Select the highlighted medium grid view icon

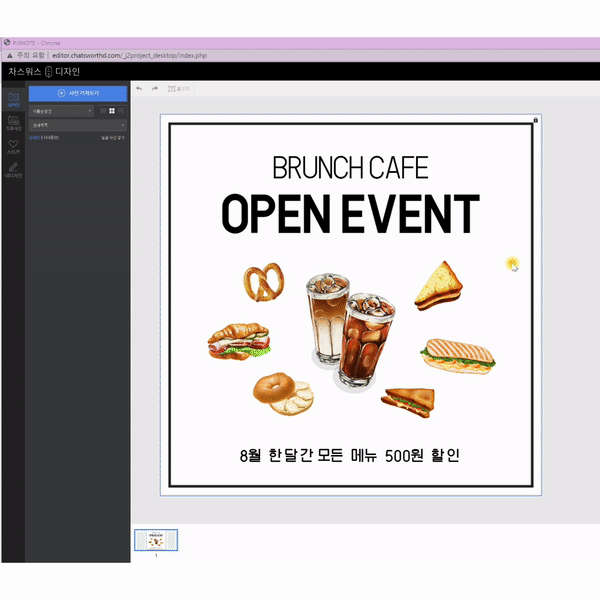point(112,111)
